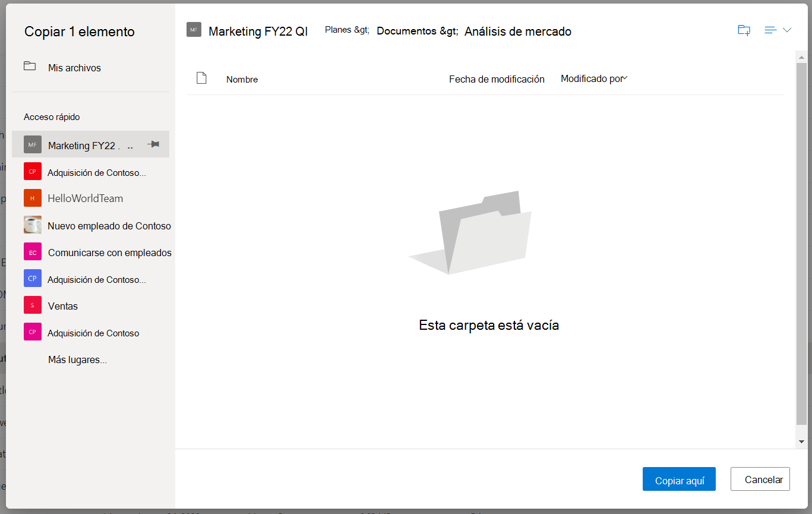812x514 pixels.
Task: Click the blue CP icon
Action: click(33, 278)
